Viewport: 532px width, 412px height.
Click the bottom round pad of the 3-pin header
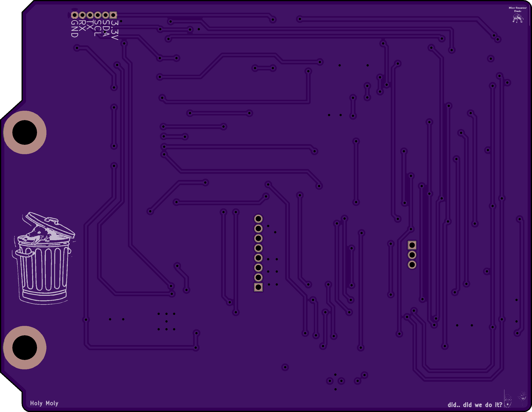tap(412, 264)
